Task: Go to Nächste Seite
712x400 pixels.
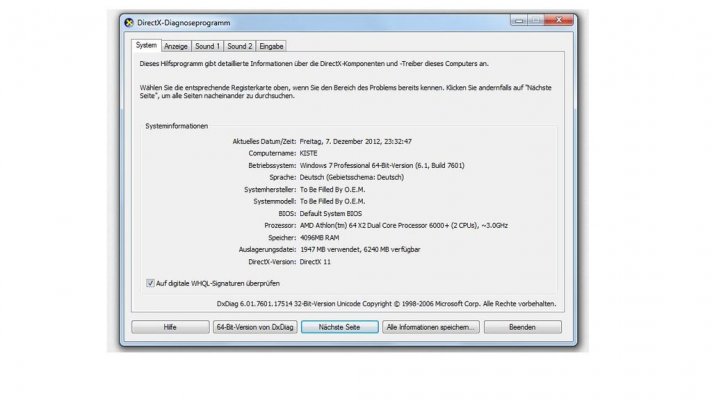Action: pyautogui.click(x=340, y=327)
